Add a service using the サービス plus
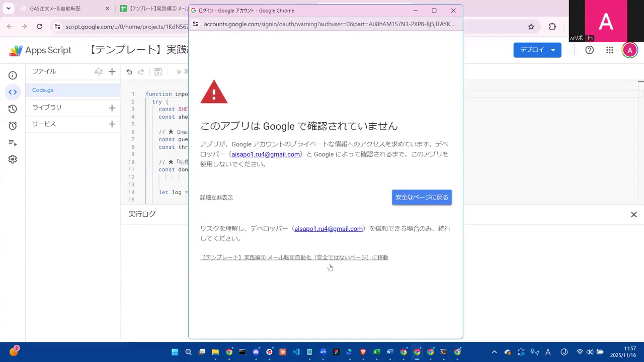644x362 pixels. (x=112, y=124)
